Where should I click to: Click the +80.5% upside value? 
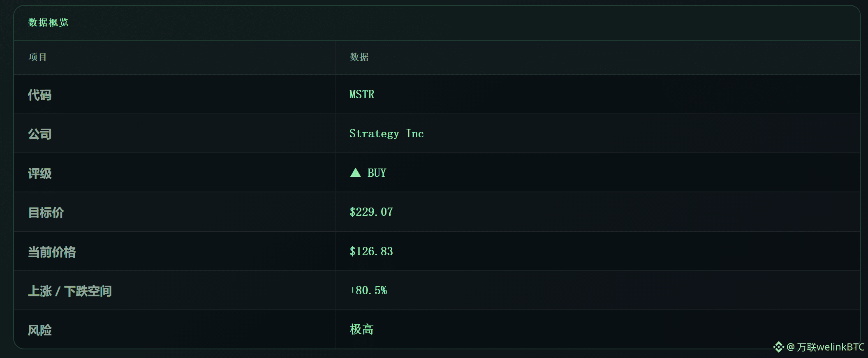pos(368,291)
